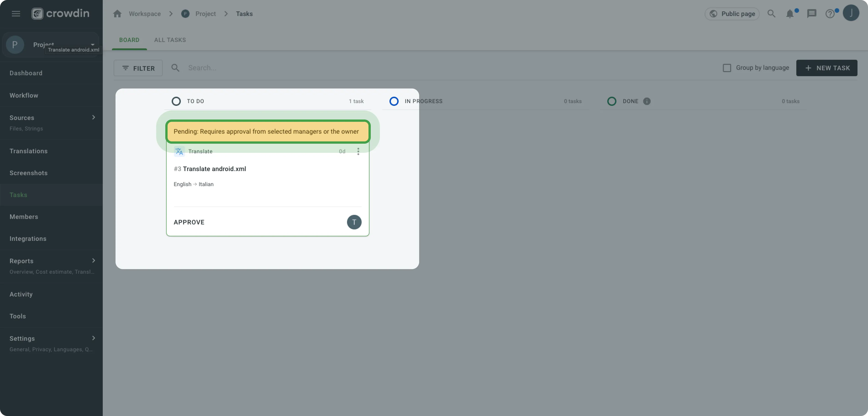Open the hamburger menu icon

(16, 14)
